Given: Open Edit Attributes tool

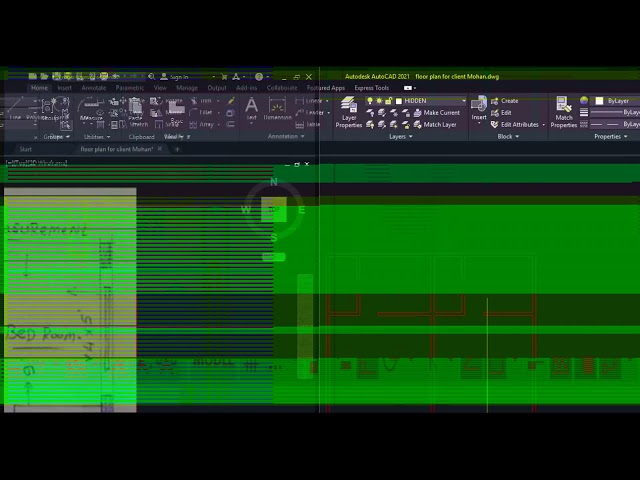Looking at the screenshot, I should point(515,124).
